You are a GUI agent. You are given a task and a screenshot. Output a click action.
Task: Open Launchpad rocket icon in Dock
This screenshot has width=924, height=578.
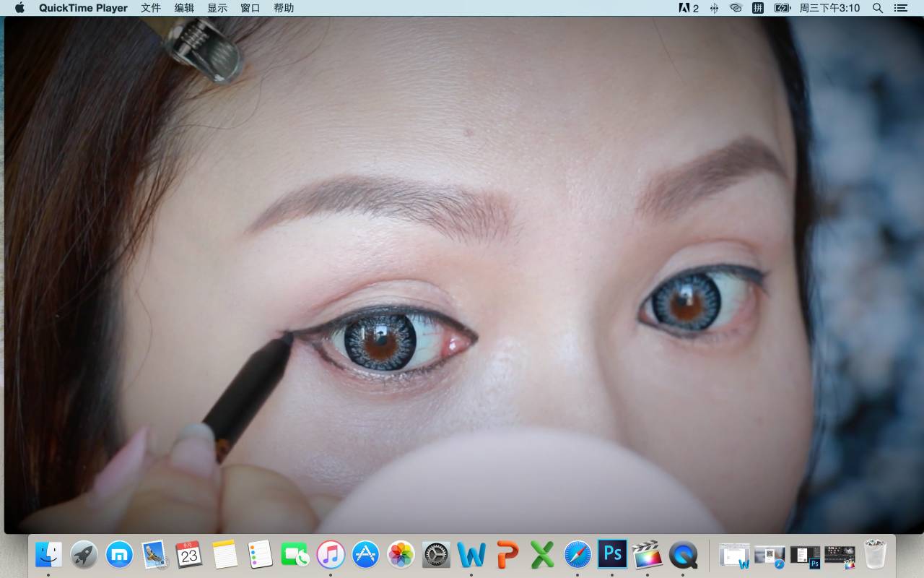[84, 555]
